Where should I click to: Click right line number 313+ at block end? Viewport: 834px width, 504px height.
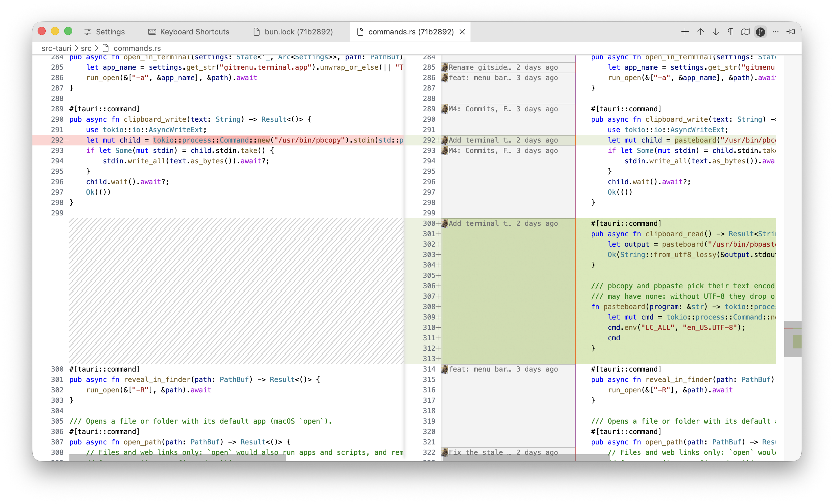[x=429, y=359]
